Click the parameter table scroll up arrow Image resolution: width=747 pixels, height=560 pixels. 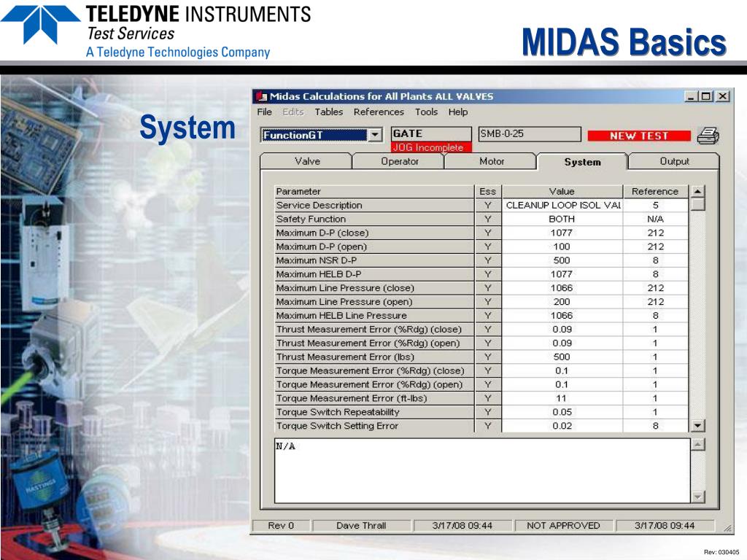click(697, 192)
